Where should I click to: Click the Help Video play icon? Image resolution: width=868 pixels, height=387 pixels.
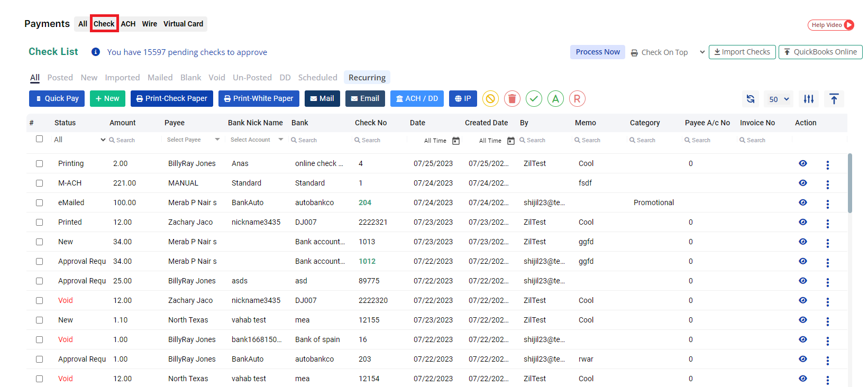pos(848,25)
